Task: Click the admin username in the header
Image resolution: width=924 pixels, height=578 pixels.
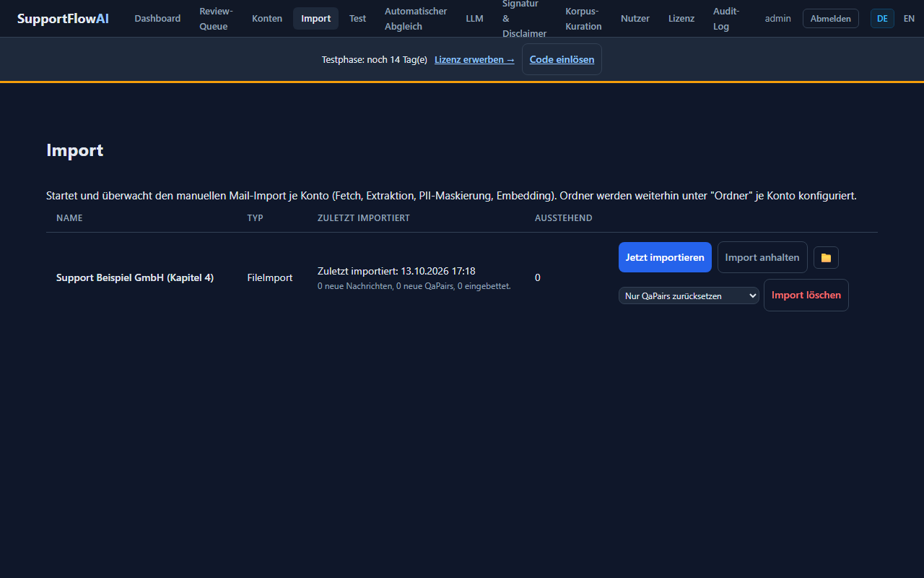Action: coord(778,19)
